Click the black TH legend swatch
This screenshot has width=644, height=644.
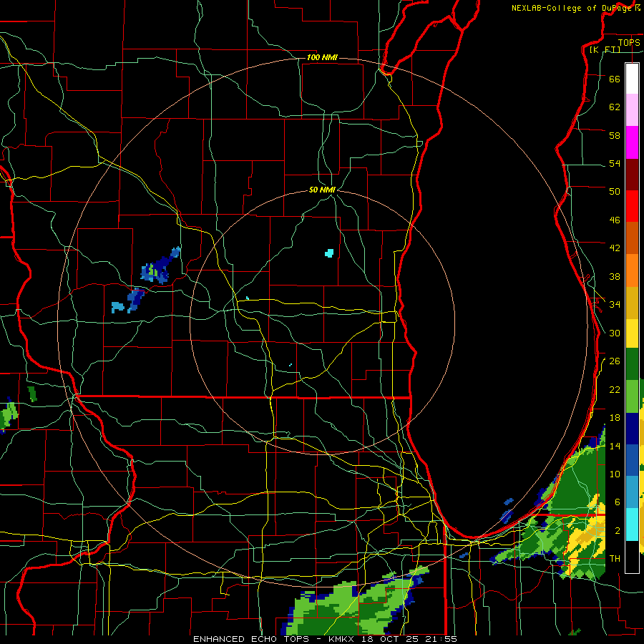pos(632,557)
